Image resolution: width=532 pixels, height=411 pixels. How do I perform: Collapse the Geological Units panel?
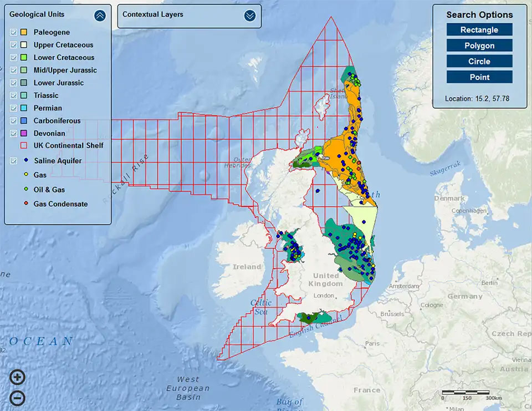(x=100, y=15)
